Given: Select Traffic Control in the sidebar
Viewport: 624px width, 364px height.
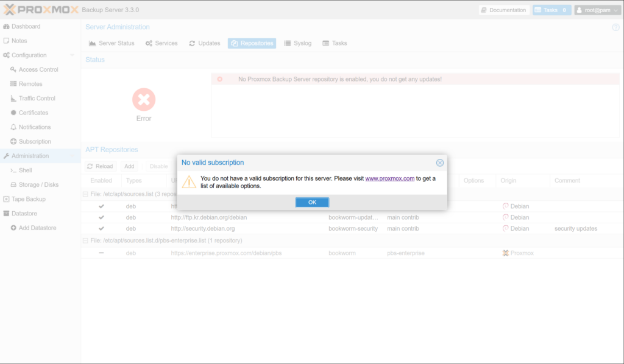Looking at the screenshot, I should [x=37, y=98].
